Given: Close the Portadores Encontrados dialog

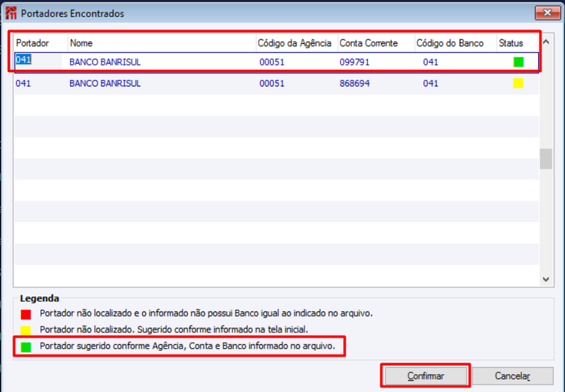Looking at the screenshot, I should click(547, 13).
